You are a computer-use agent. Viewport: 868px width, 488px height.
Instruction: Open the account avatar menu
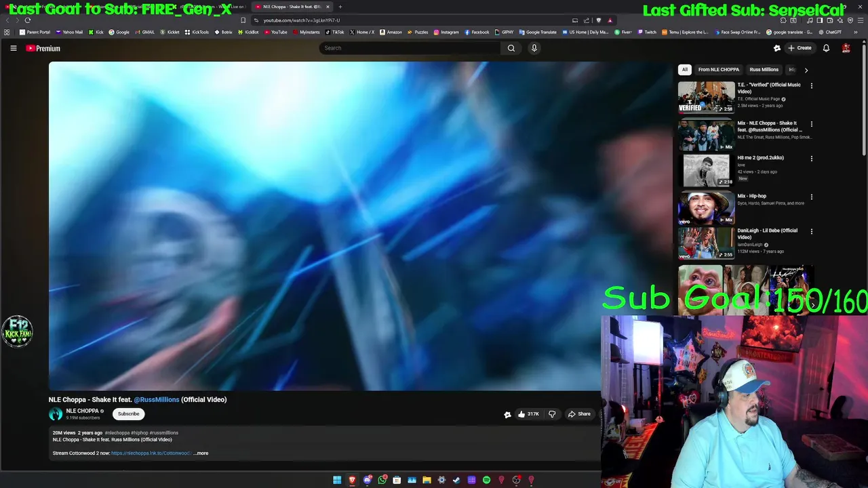(846, 48)
